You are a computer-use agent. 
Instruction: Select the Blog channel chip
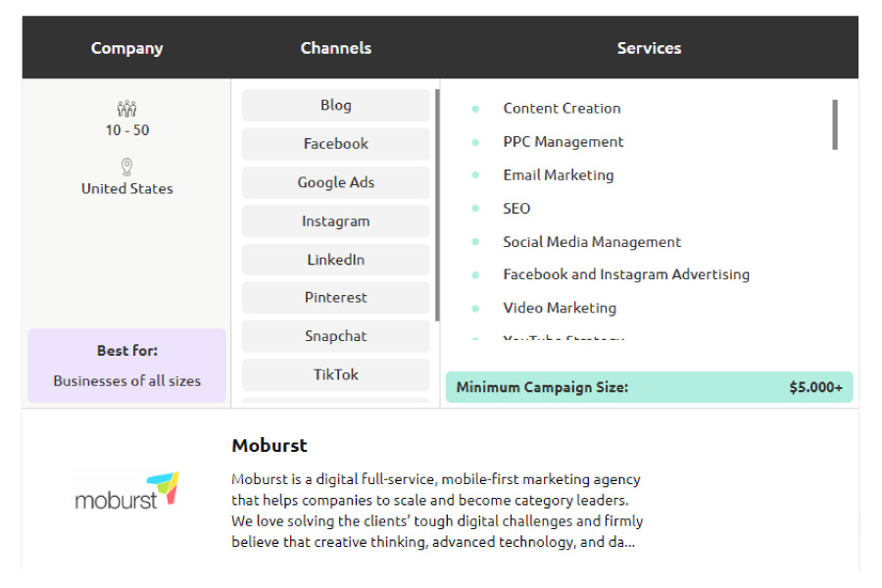[x=336, y=105]
